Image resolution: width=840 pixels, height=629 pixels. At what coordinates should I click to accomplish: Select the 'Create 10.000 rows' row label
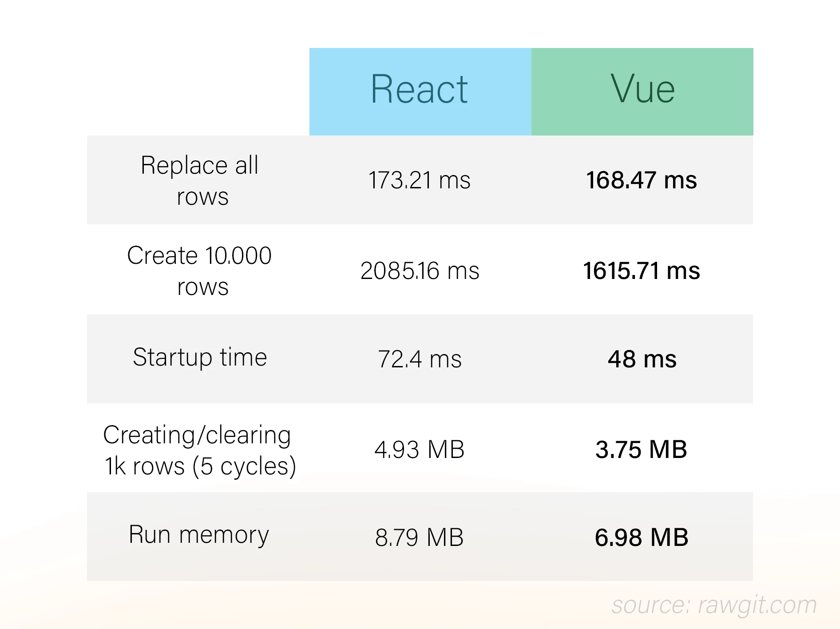pyautogui.click(x=199, y=271)
